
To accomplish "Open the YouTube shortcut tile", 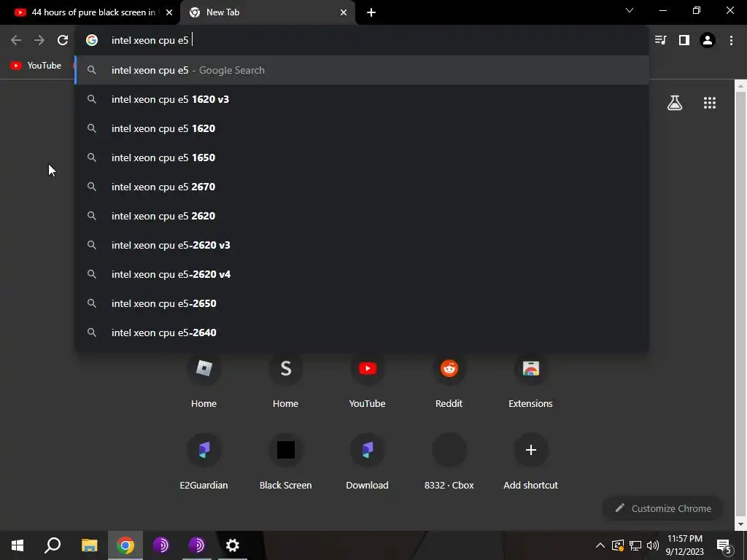I will coord(368,381).
